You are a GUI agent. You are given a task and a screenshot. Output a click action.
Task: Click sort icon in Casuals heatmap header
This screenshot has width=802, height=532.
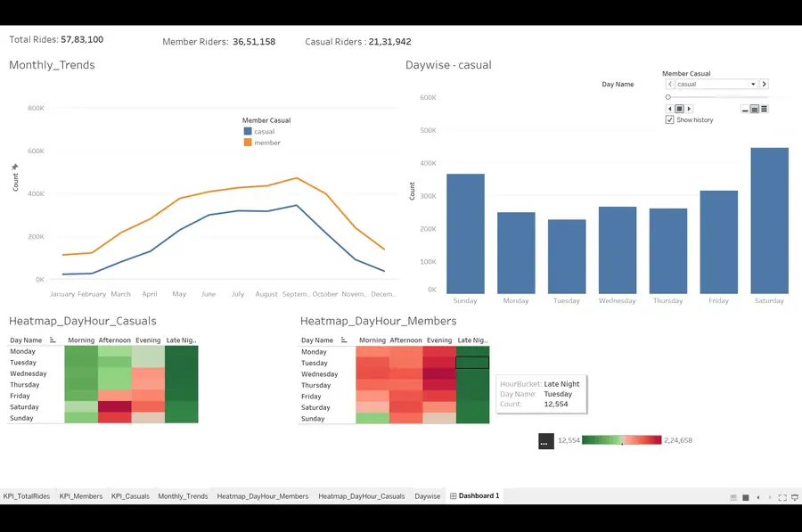click(53, 340)
